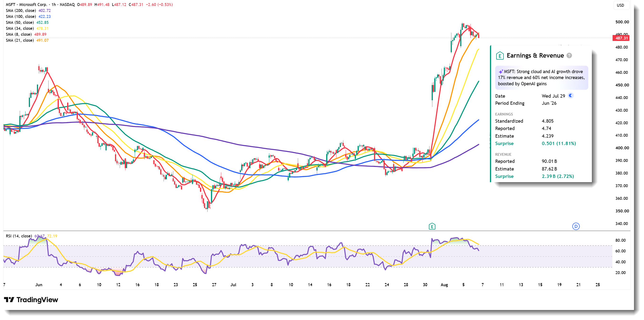
Task: Select the SMA (21, close) indicator legend
Action: pyautogui.click(x=20, y=40)
